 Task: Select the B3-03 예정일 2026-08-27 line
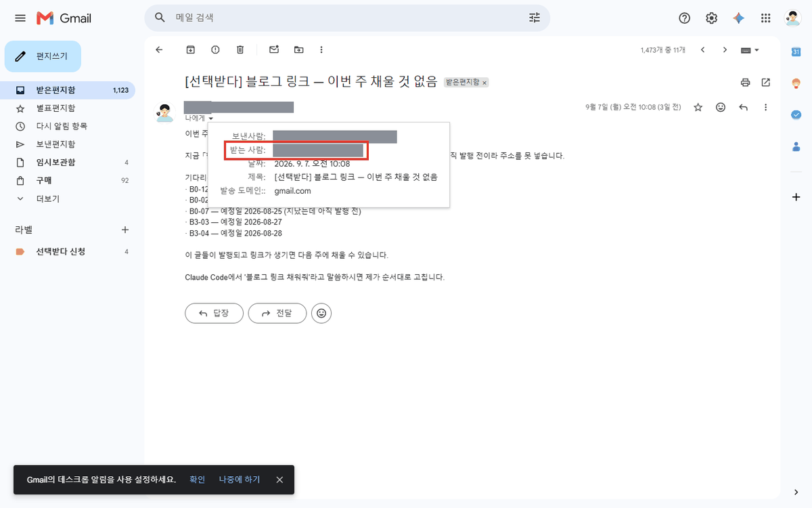pos(233,222)
